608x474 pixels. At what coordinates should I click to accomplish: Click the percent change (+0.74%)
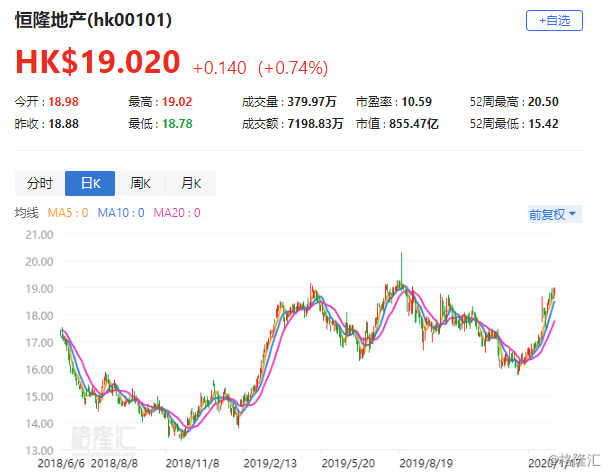(293, 68)
